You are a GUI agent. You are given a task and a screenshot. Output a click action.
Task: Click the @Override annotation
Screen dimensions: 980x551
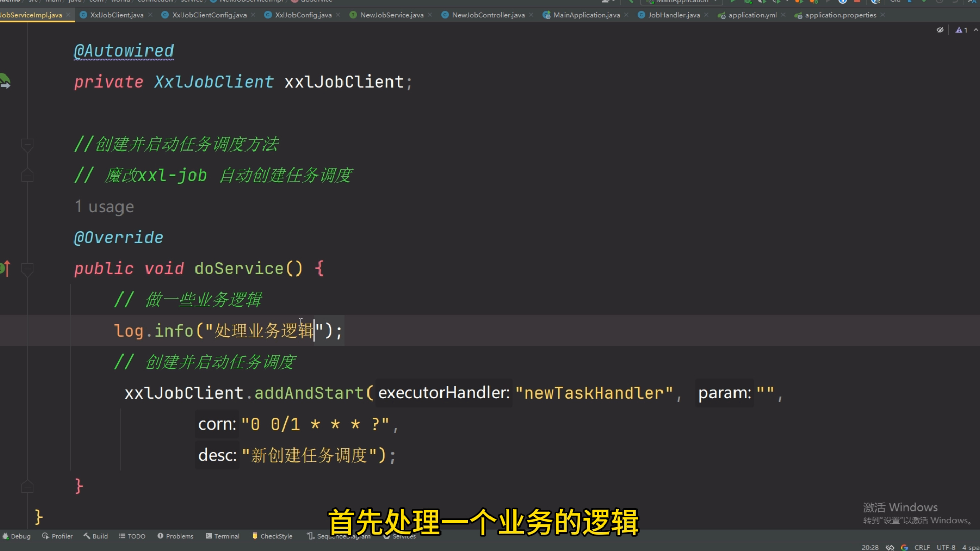118,238
